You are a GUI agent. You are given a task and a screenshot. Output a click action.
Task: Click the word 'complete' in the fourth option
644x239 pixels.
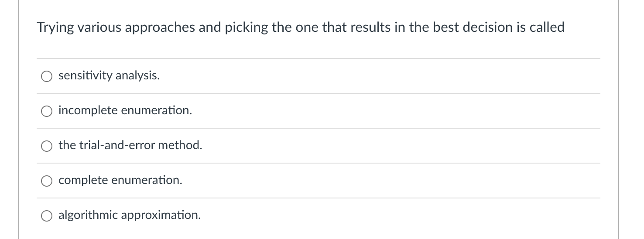83,180
